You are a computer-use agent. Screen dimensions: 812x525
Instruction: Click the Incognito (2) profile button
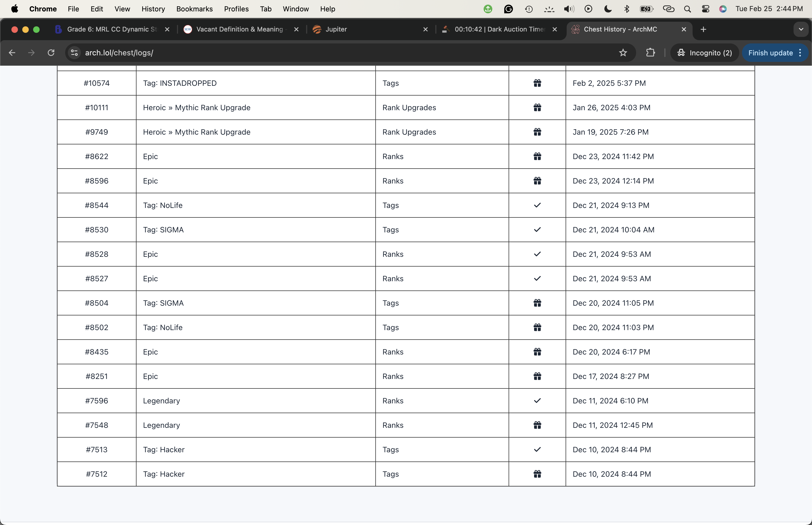click(x=704, y=53)
